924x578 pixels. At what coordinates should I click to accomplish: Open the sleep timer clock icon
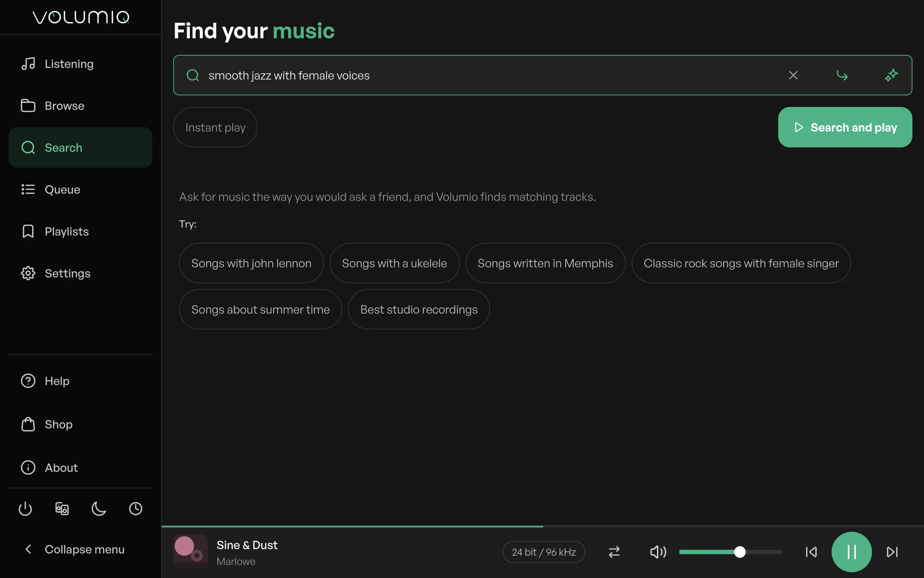(136, 508)
